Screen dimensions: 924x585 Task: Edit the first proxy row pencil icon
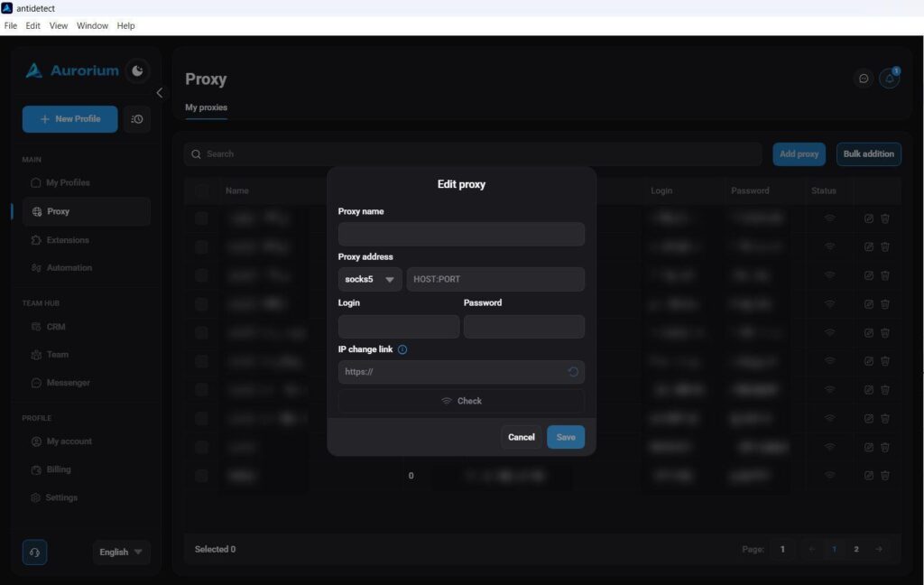(868, 218)
